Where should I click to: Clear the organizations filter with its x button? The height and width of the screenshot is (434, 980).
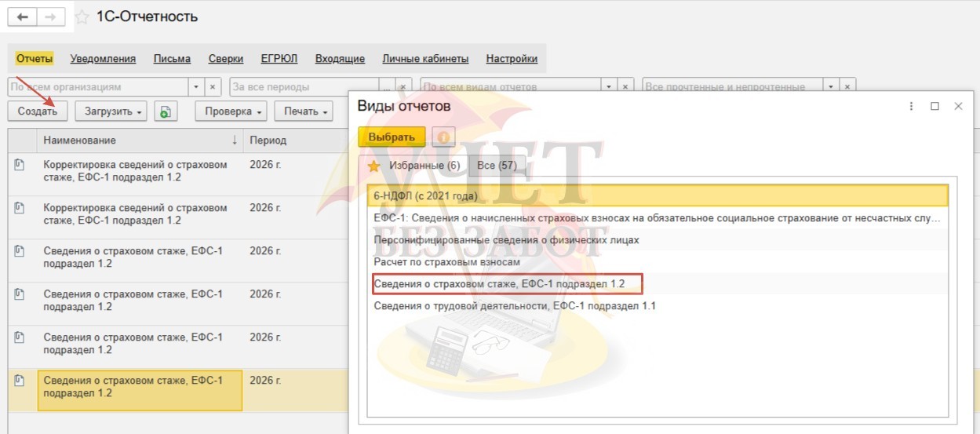(x=213, y=87)
